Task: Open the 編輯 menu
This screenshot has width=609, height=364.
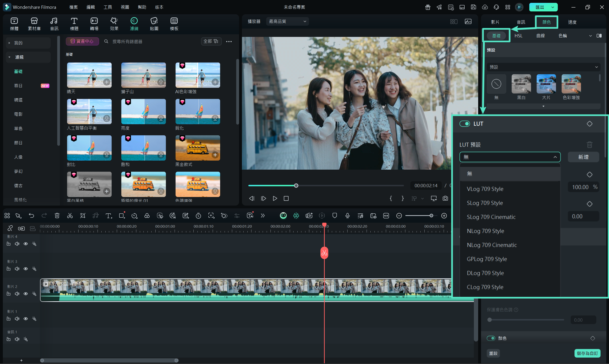Action: (90, 7)
